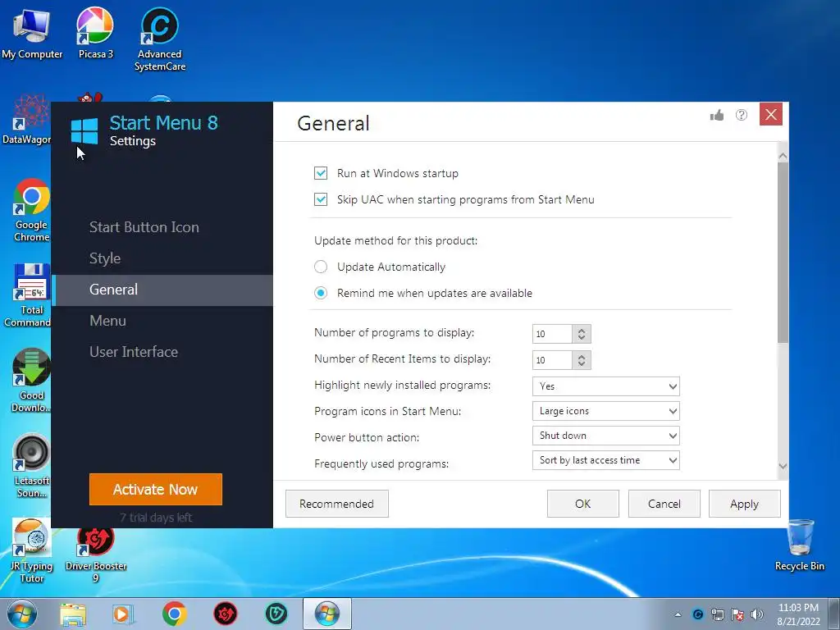840x630 pixels.
Task: Open the My Computer desktop icon
Action: [32, 34]
